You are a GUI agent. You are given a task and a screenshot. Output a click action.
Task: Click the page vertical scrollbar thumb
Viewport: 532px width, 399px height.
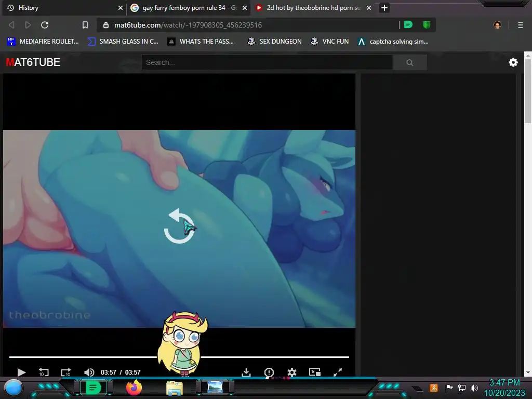point(528,91)
